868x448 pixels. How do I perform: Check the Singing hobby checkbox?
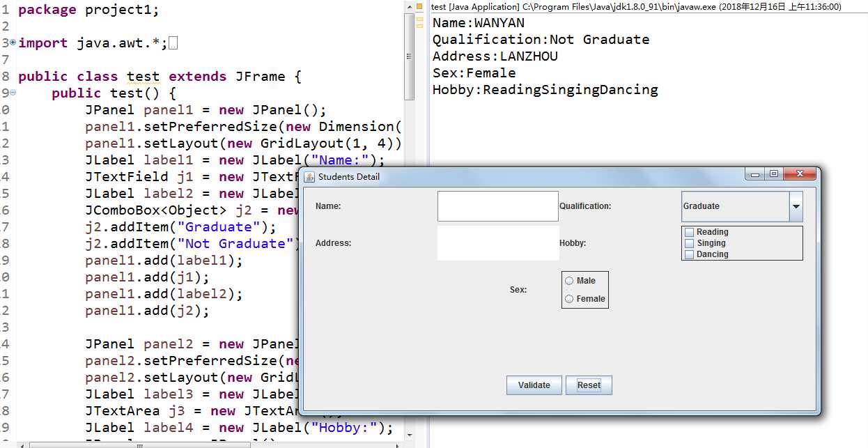point(689,243)
